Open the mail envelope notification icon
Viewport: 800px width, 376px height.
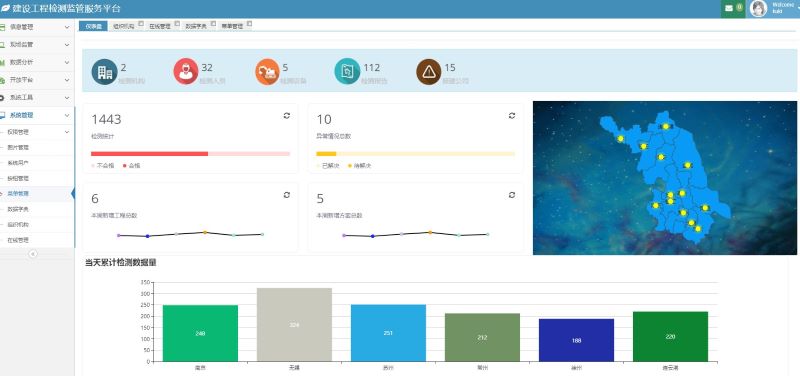[729, 8]
